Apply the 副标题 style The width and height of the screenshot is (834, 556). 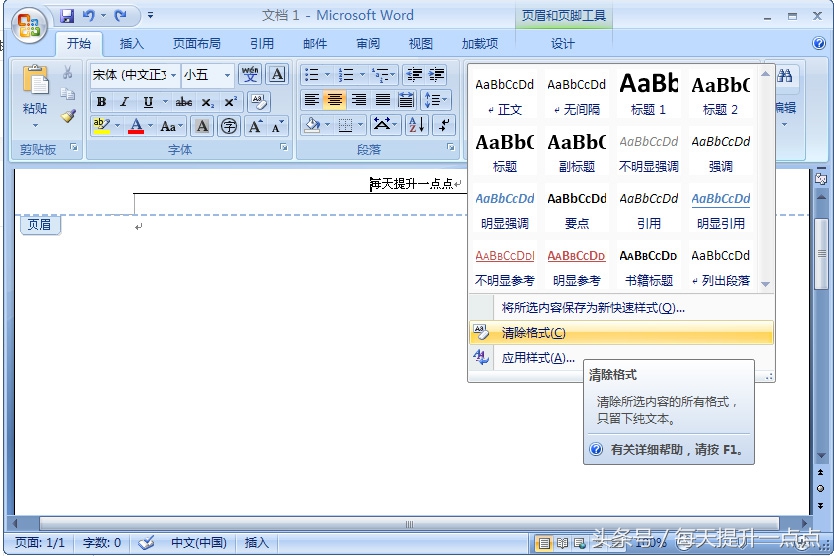pyautogui.click(x=577, y=151)
